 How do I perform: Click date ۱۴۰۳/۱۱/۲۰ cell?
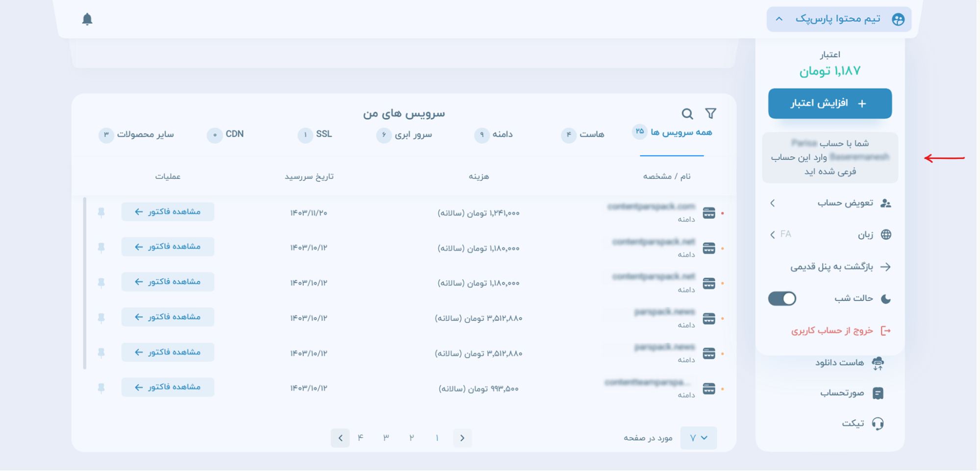click(x=308, y=213)
